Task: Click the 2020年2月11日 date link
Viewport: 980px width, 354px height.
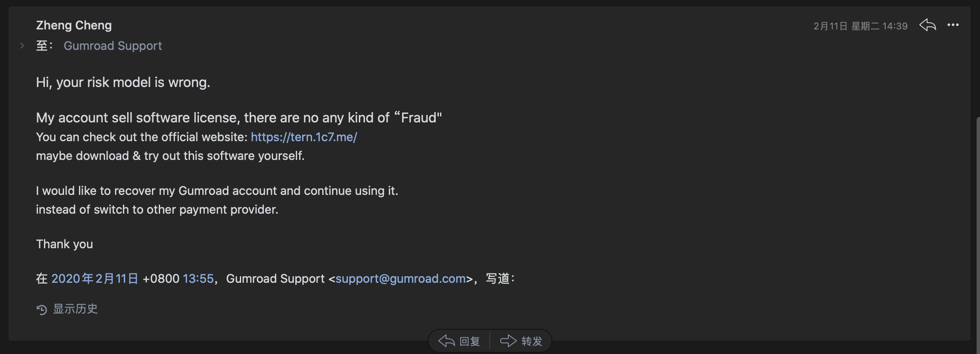Action: point(95,279)
